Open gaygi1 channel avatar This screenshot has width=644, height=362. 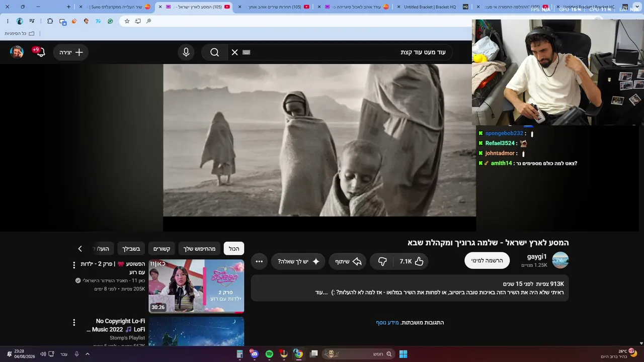point(560,260)
